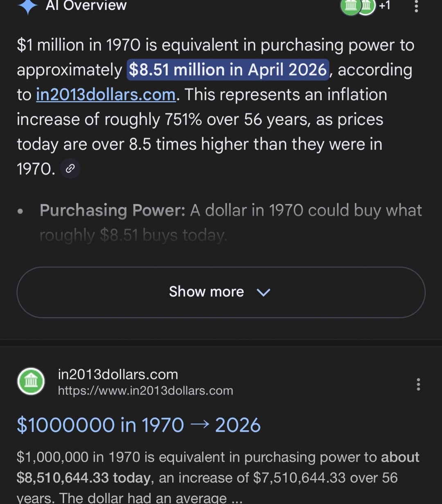Image resolution: width=442 pixels, height=504 pixels.
Task: Click the result snippet about $8,510,644.33
Action: click(217, 477)
